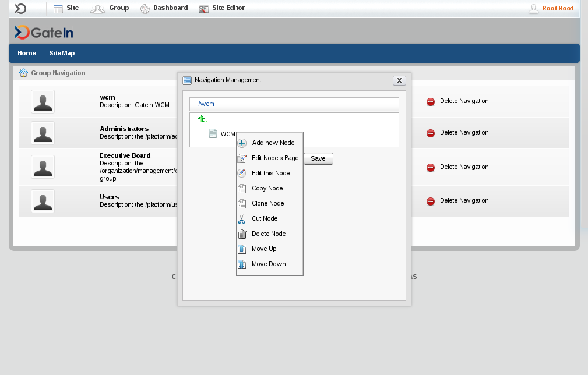Click the red delete icon in Users row

pos(431,201)
